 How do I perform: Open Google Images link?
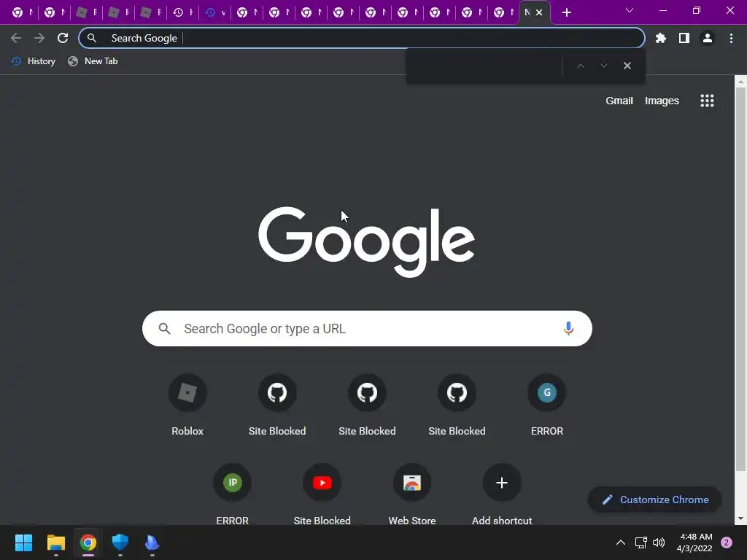point(662,101)
